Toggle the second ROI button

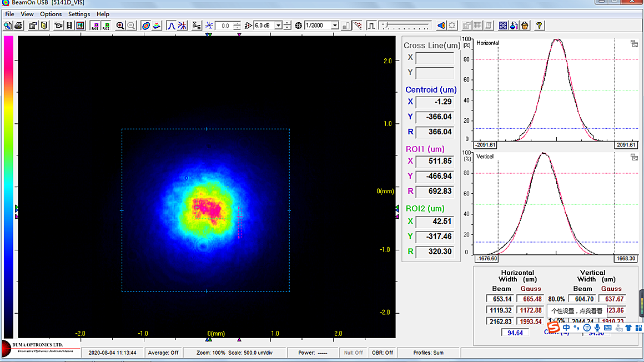105,26
